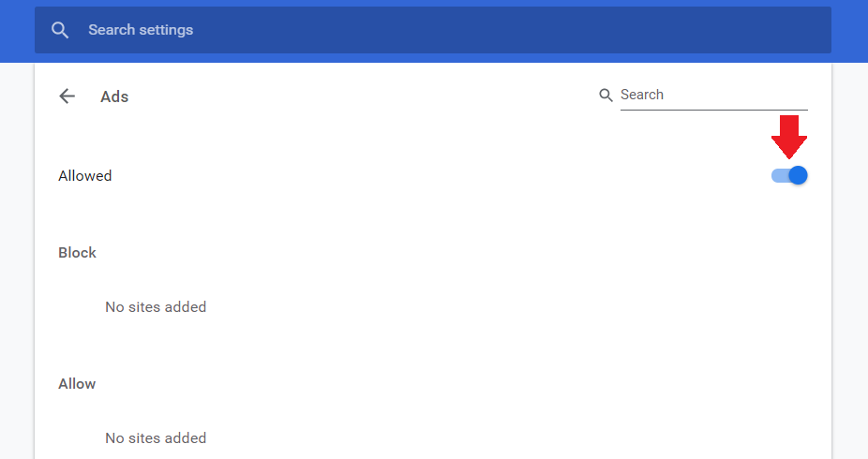Turn off the Allowed ads toggle
The height and width of the screenshot is (459, 868).
[789, 175]
